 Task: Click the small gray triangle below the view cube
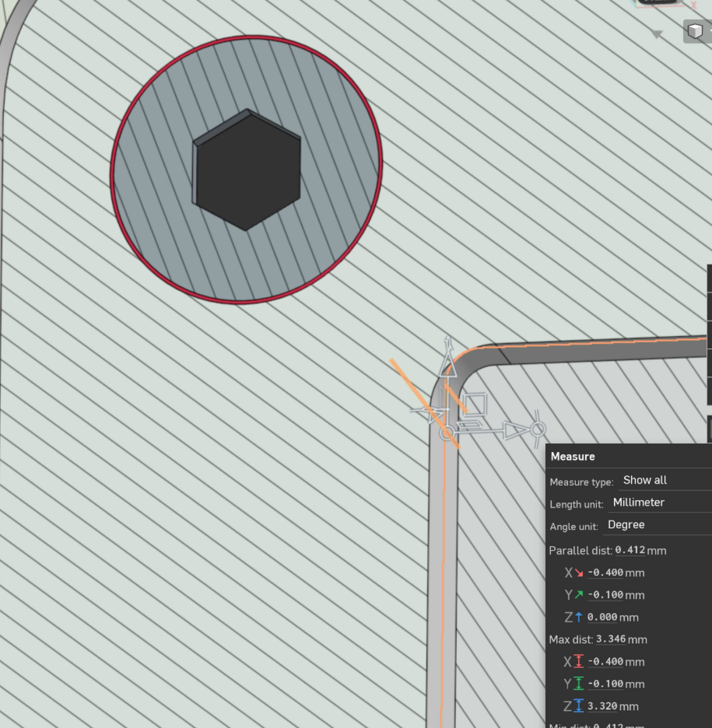[658, 34]
